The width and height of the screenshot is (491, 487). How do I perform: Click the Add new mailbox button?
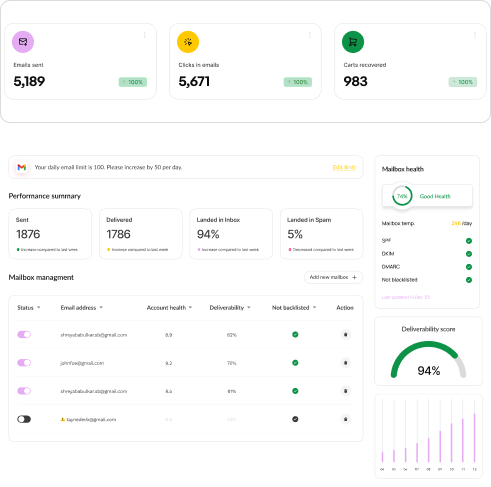333,277
